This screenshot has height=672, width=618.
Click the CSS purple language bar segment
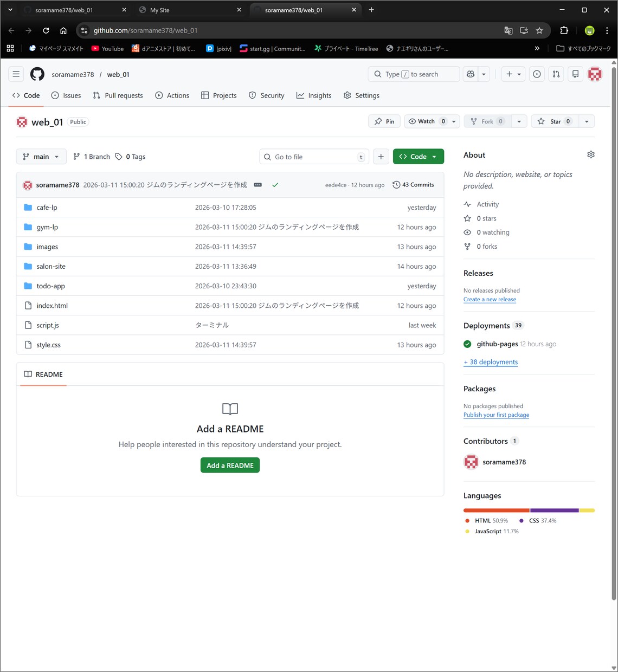[555, 511]
